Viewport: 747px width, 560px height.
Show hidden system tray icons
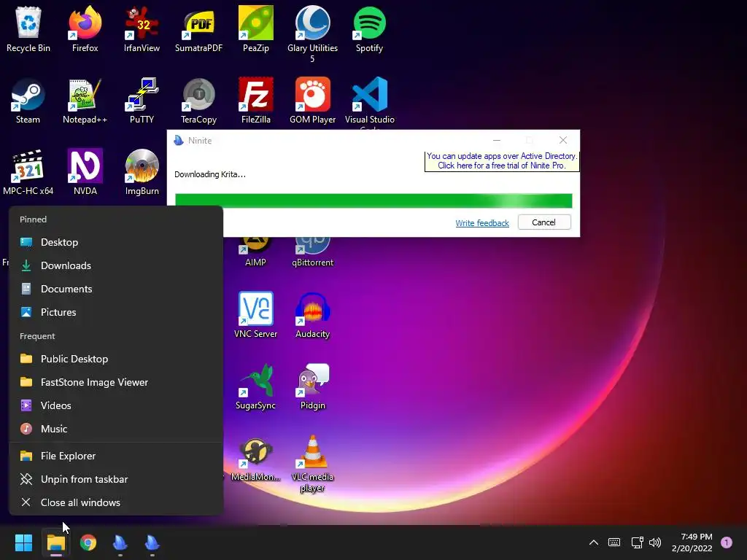[594, 542]
